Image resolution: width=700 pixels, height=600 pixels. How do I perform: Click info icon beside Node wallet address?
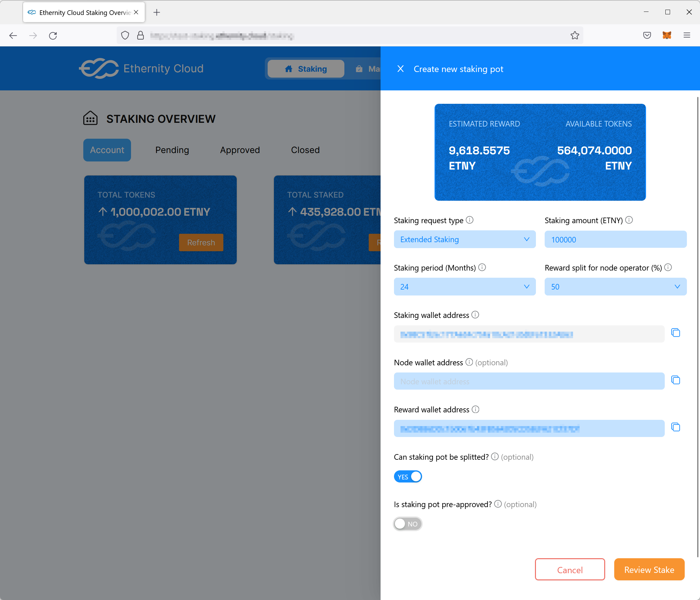469,362
